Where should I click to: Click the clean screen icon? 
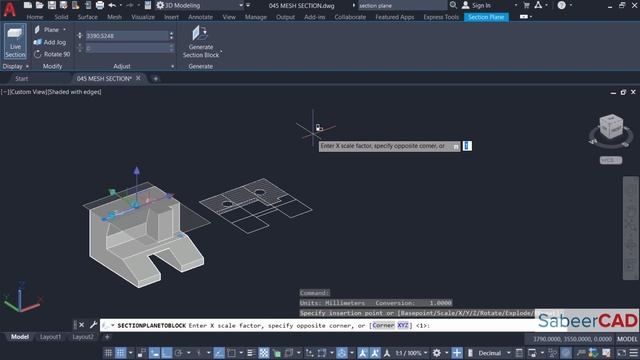621,353
